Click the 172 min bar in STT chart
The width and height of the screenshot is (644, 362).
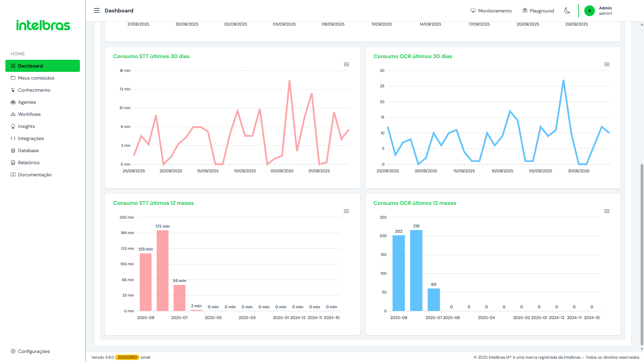pos(163,271)
